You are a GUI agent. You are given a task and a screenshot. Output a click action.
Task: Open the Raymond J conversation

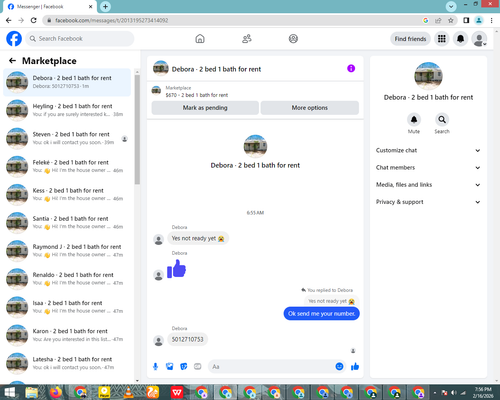point(67,251)
